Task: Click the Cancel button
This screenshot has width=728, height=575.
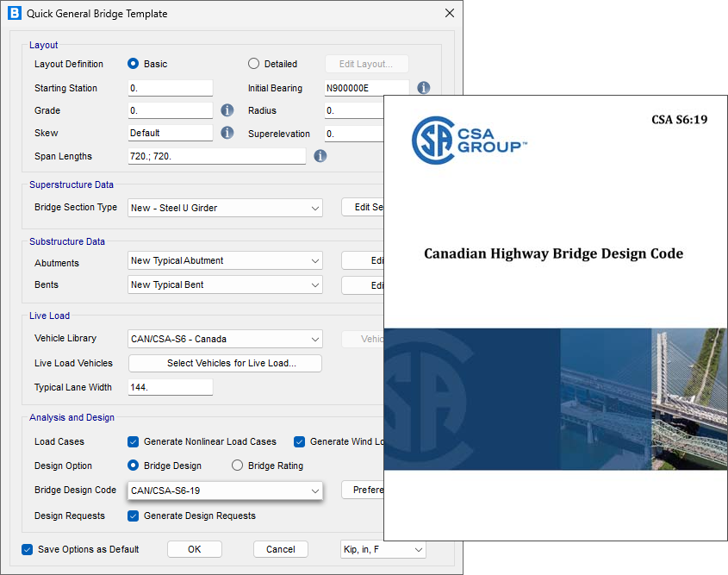Action: (x=280, y=549)
